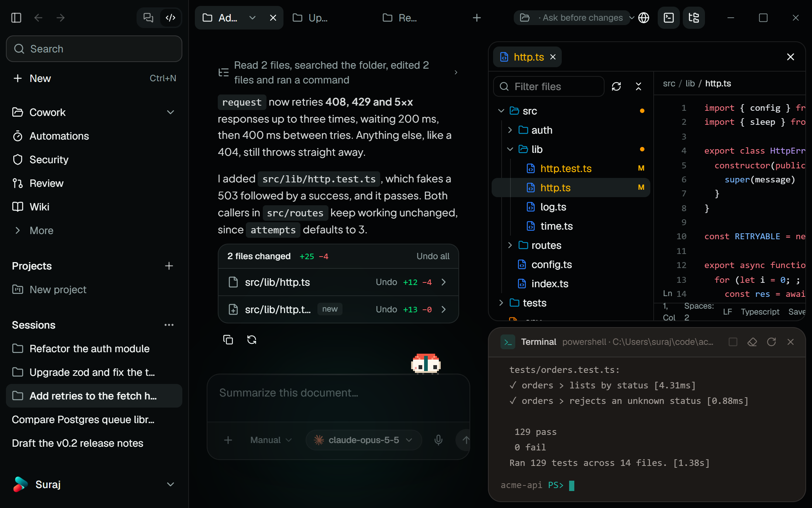Open Wiki in sidebar
This screenshot has height=508, width=812.
pyautogui.click(x=94, y=207)
